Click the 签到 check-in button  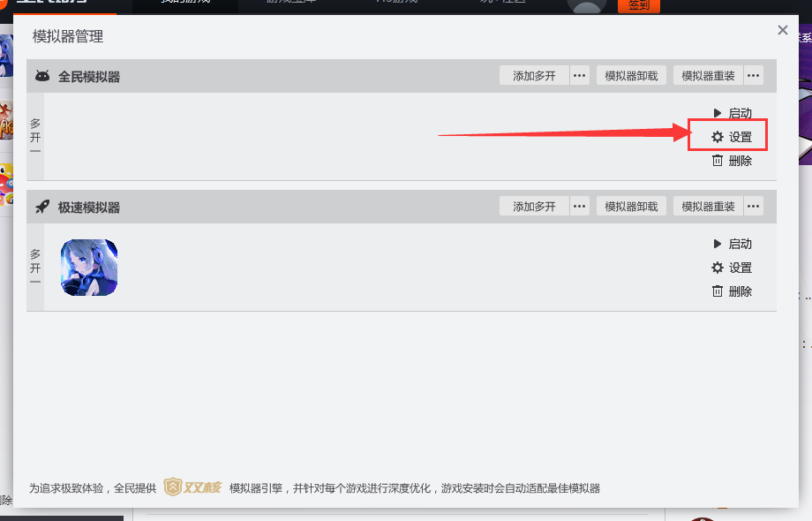[637, 4]
